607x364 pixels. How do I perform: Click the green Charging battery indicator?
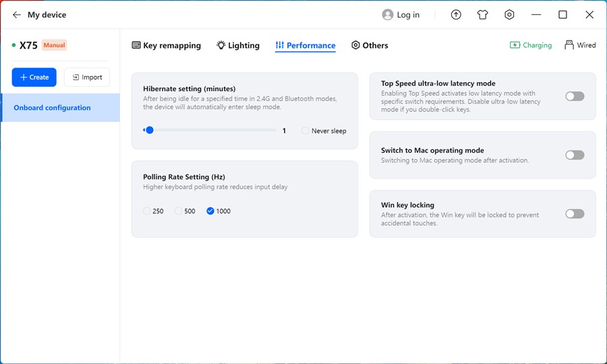(515, 45)
